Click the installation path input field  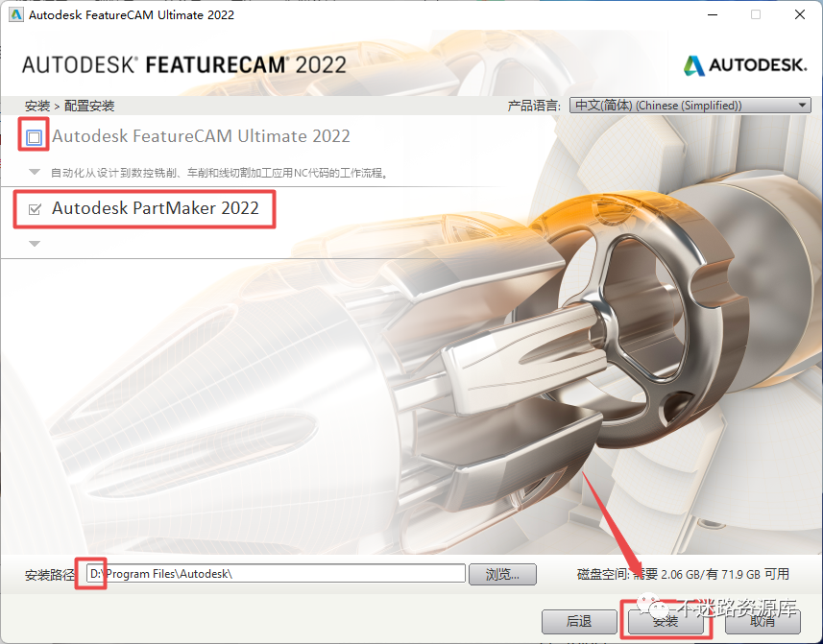(276, 573)
